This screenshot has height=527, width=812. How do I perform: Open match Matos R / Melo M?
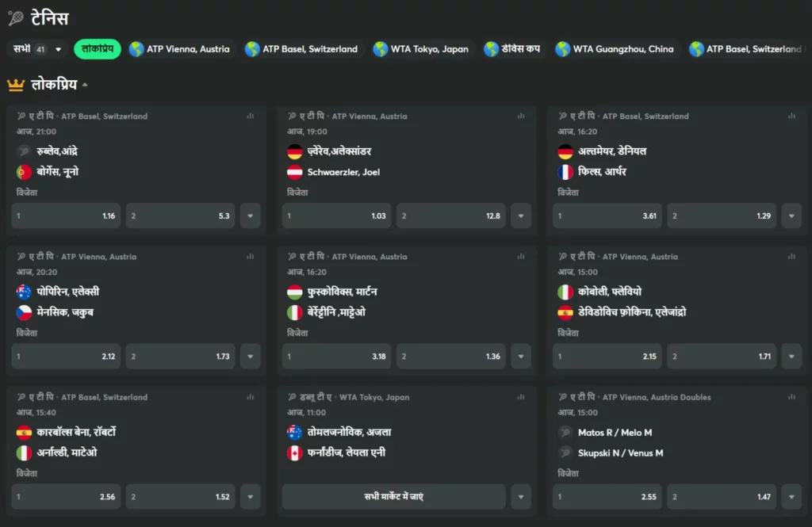(x=615, y=433)
